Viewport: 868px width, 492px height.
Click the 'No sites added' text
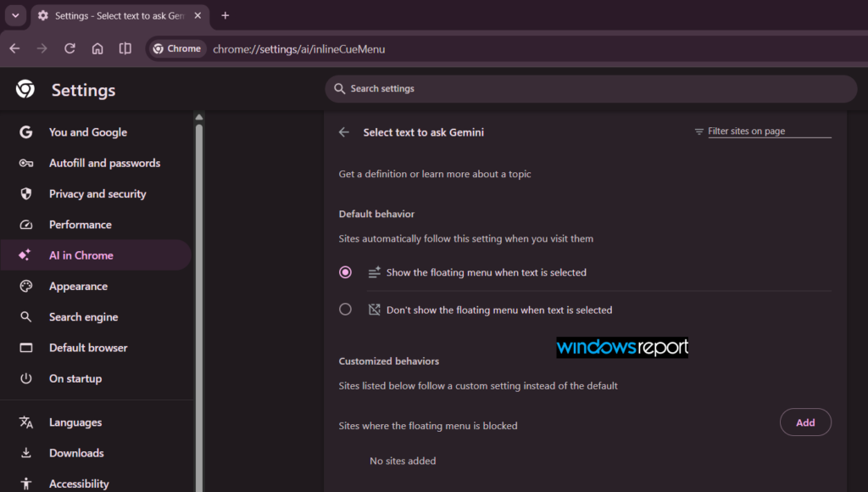[x=403, y=461]
